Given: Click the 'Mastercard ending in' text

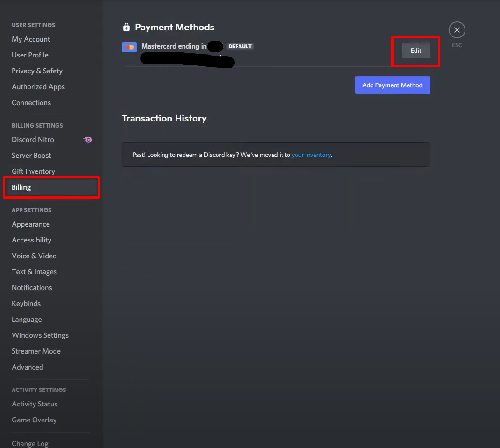Looking at the screenshot, I should click(x=174, y=46).
